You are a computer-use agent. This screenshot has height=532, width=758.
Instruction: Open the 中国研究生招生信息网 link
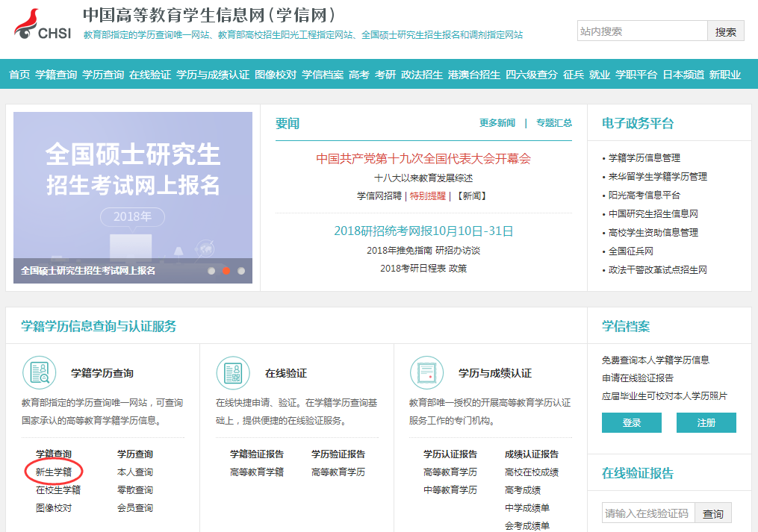(x=653, y=214)
